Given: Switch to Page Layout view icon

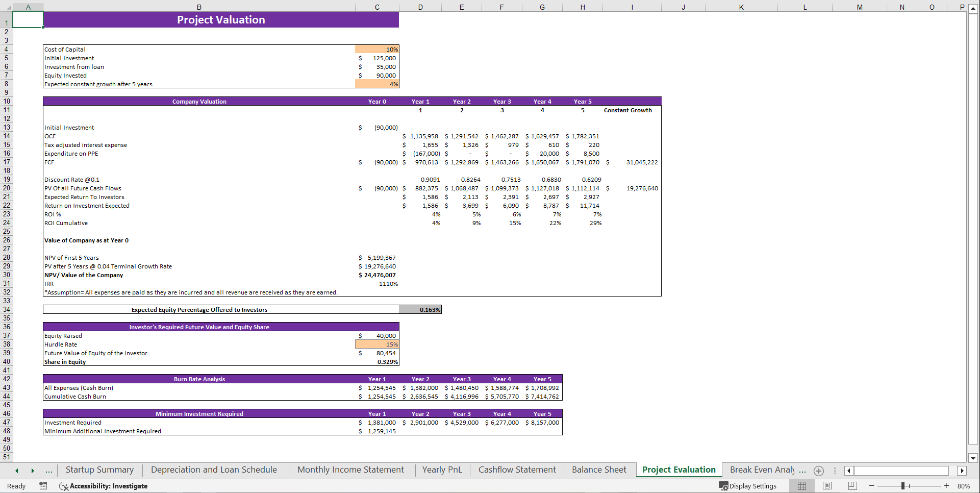Looking at the screenshot, I should [827, 486].
